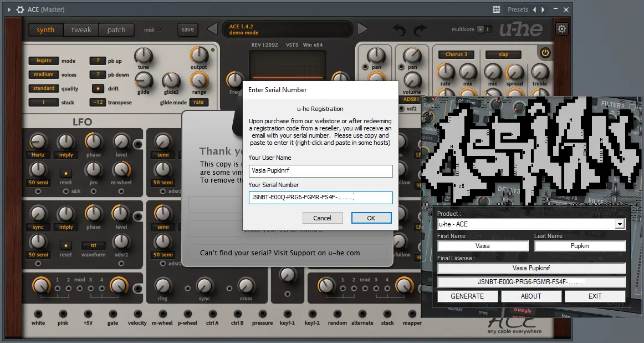Screen dimensions: 644x343
Task: Click the chorus rate knob
Action: pos(445,72)
